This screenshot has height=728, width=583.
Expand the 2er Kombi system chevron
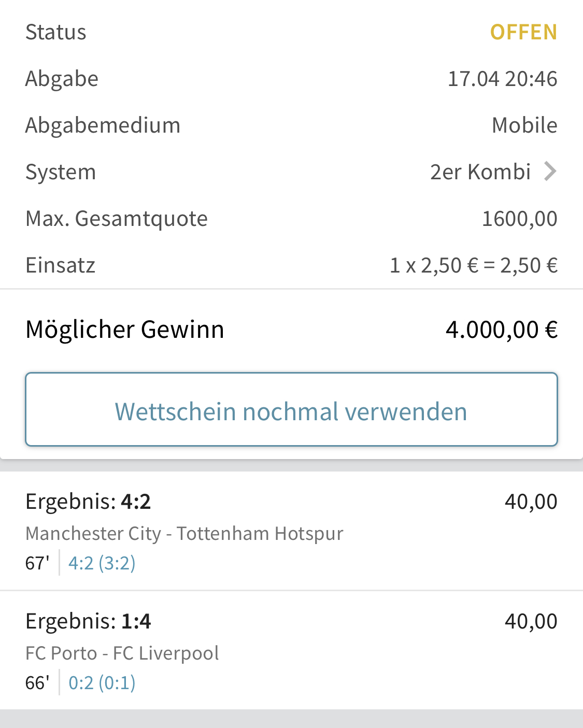(x=550, y=172)
